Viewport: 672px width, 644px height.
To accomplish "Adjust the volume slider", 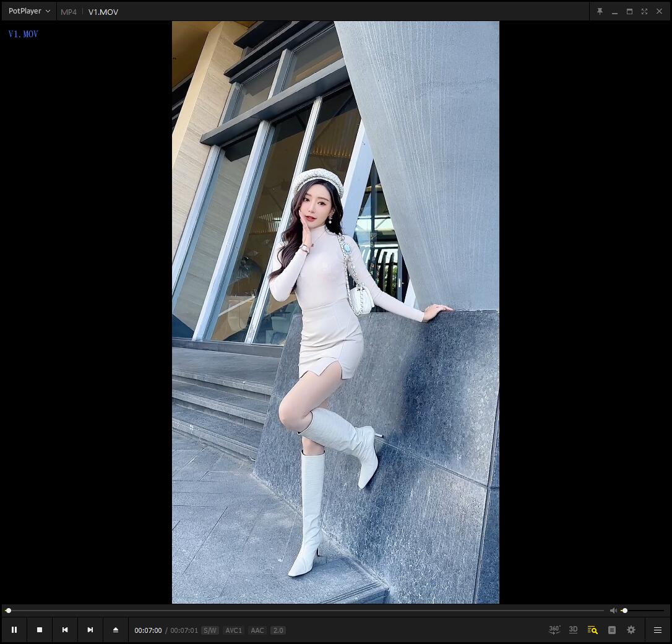I will [642, 611].
